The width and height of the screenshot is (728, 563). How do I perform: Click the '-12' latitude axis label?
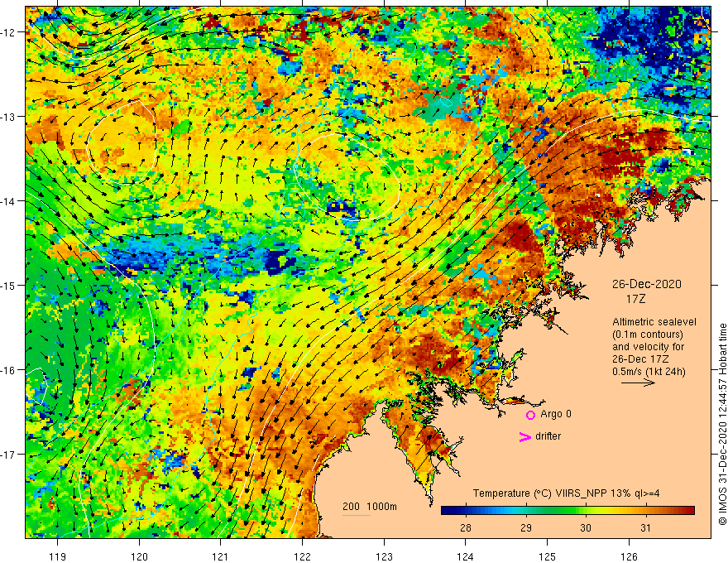[x=9, y=32]
